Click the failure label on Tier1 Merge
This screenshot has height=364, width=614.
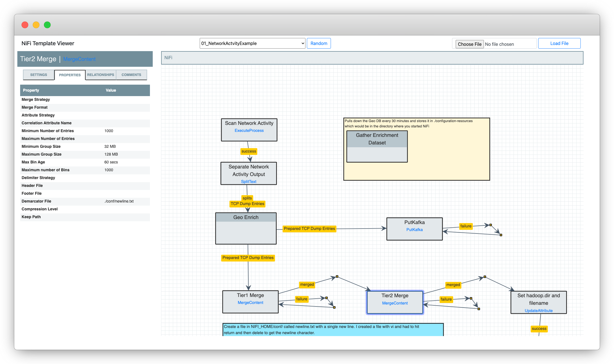point(302,299)
